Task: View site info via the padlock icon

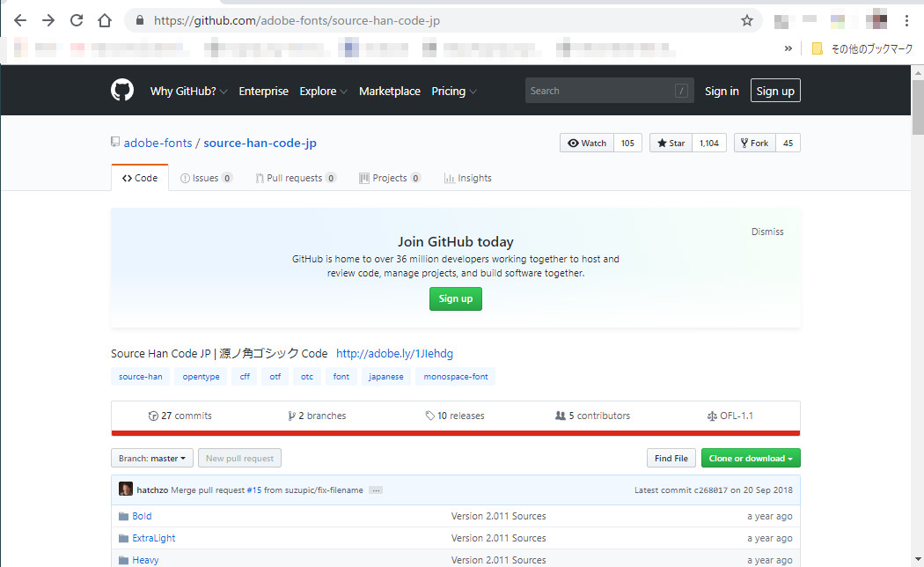Action: point(140,20)
